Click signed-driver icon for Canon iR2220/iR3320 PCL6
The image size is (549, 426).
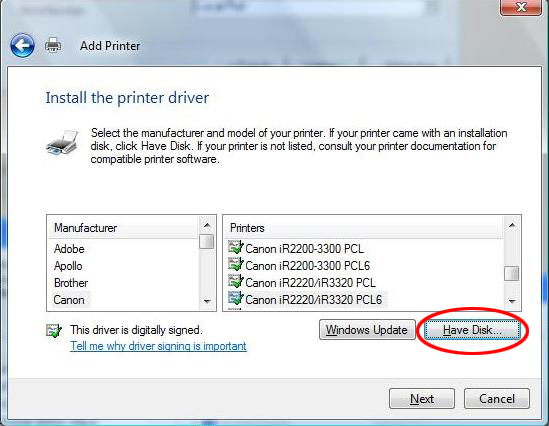236,298
